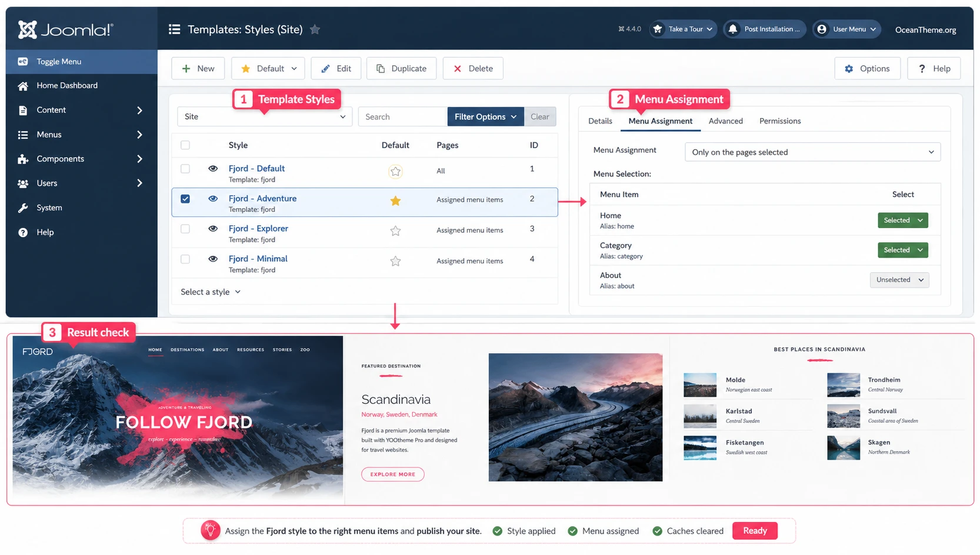The width and height of the screenshot is (980, 555).
Task: Focus the Search input field
Action: (402, 116)
